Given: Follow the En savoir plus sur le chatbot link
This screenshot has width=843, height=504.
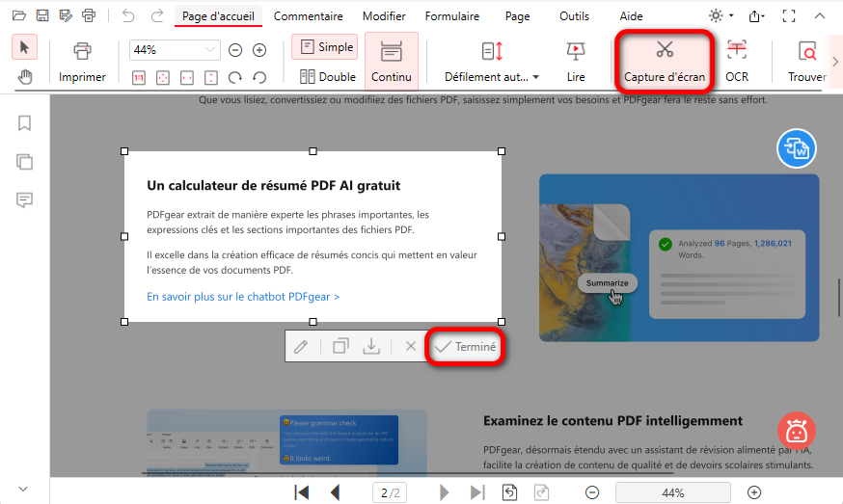Looking at the screenshot, I should (243, 297).
